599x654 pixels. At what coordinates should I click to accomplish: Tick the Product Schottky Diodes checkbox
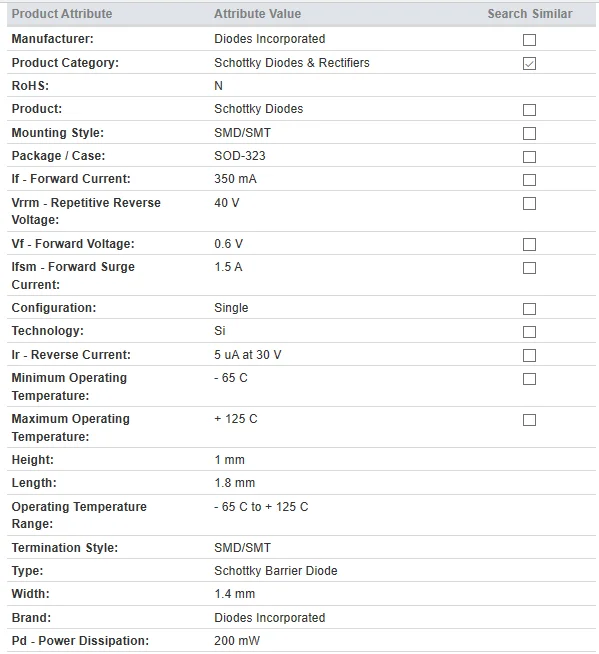point(529,110)
